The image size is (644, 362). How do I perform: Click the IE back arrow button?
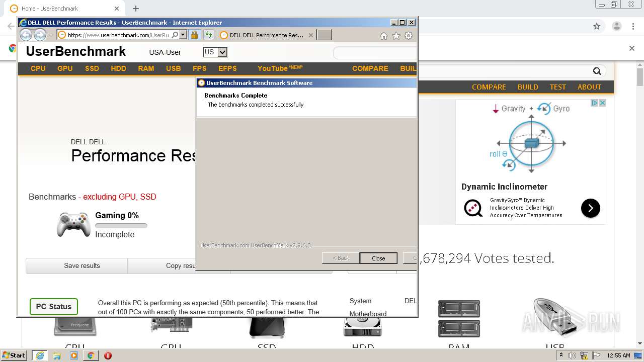[x=26, y=35]
